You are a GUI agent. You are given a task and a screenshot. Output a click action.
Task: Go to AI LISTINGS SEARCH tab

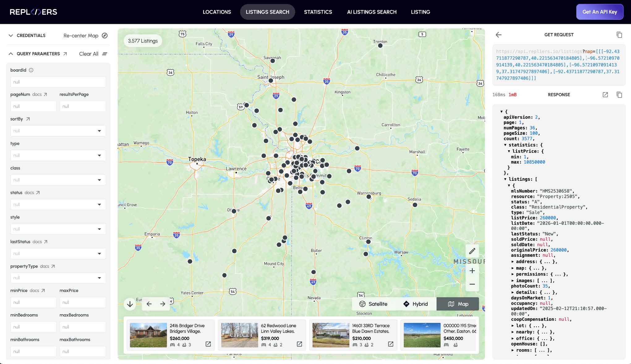372,12
